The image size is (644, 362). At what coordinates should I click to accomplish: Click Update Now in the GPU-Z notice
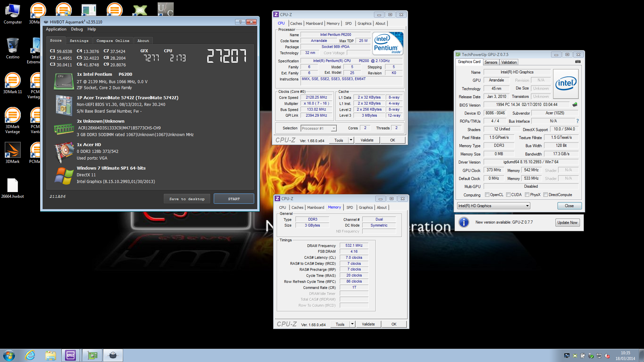tap(567, 223)
